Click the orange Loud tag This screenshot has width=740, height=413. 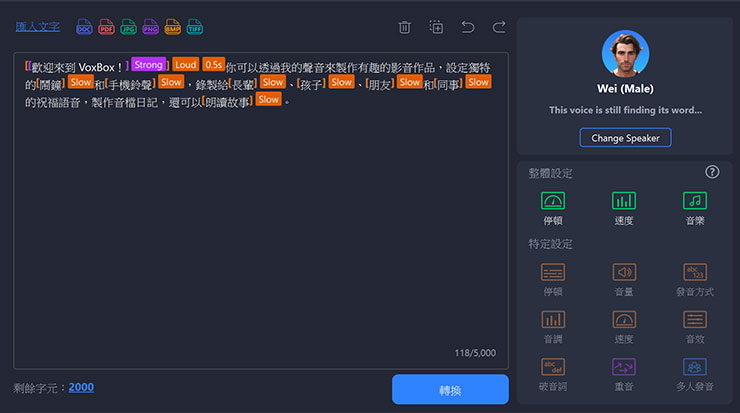point(185,65)
